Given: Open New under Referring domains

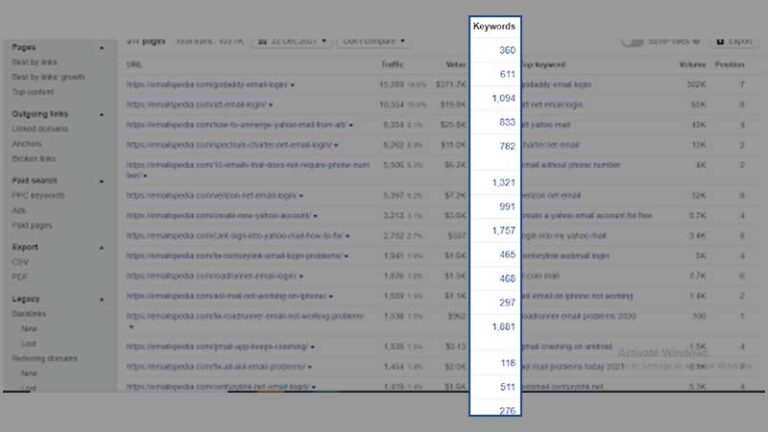Looking at the screenshot, I should point(29,373).
